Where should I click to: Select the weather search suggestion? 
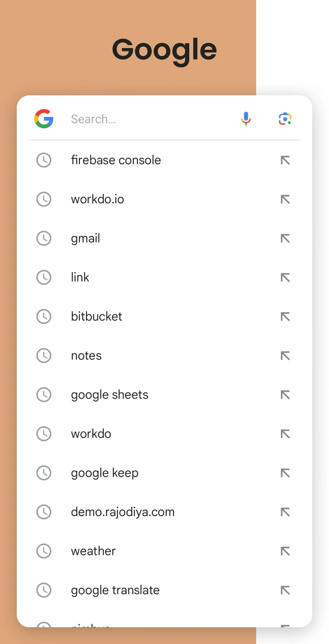[x=164, y=551]
